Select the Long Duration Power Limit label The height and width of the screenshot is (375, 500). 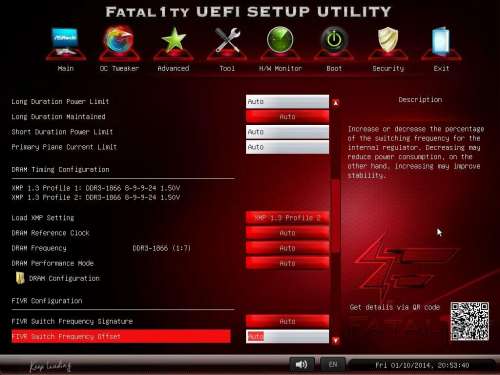click(x=60, y=101)
